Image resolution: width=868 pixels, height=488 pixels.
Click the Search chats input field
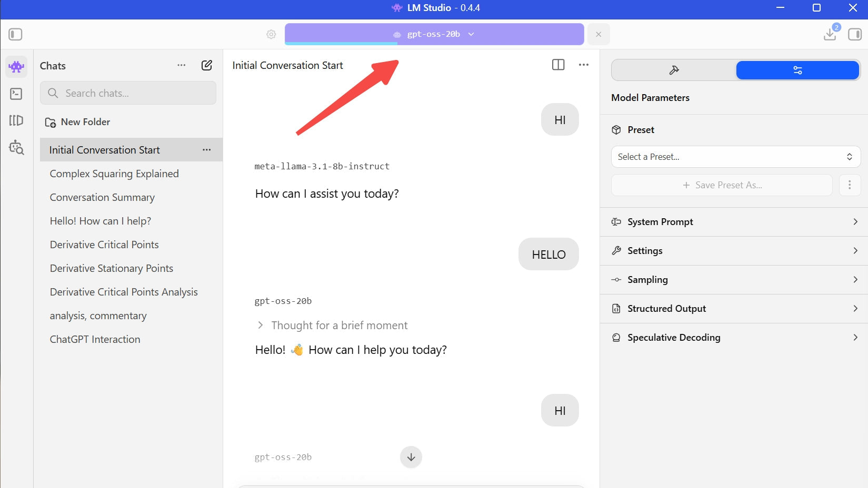pos(128,93)
